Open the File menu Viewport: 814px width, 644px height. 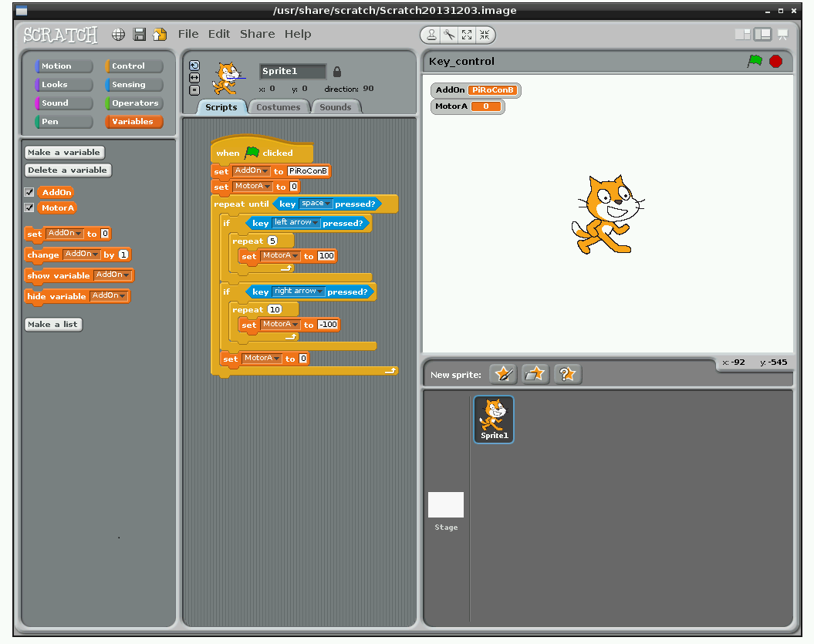pos(188,34)
